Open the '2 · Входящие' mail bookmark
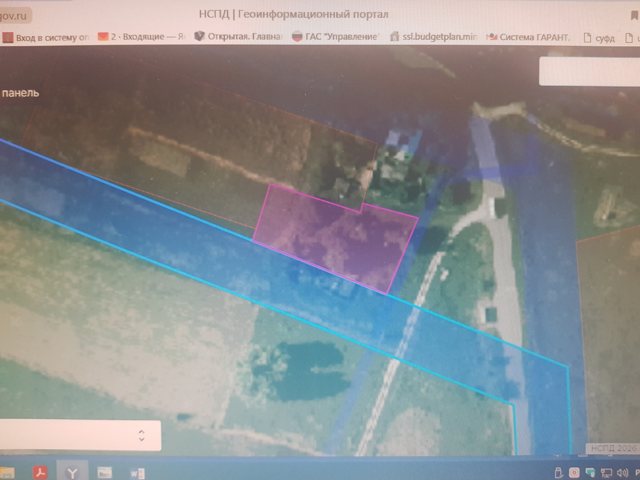The width and height of the screenshot is (640, 480). coord(141,37)
